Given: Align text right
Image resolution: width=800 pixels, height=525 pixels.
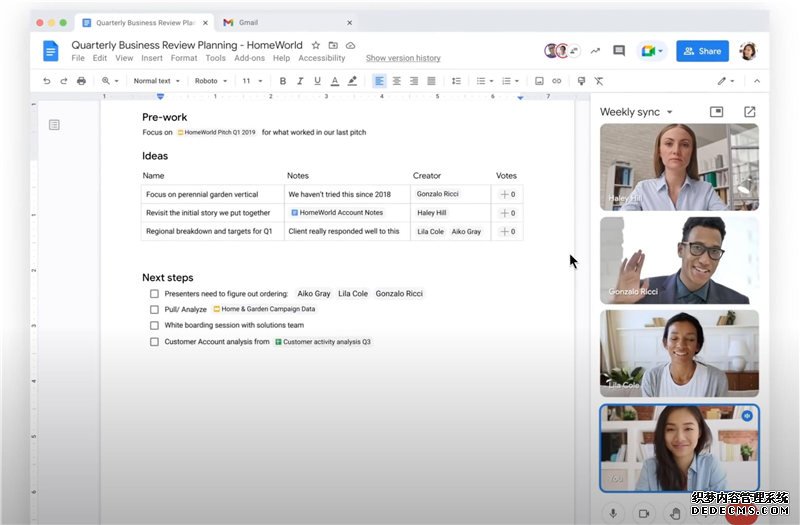Looking at the screenshot, I should click(414, 81).
